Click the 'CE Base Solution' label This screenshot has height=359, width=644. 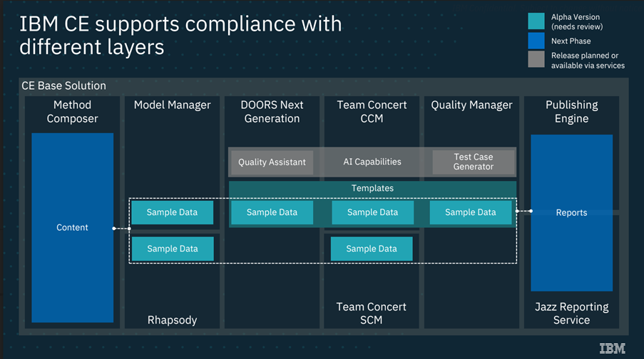[63, 85]
